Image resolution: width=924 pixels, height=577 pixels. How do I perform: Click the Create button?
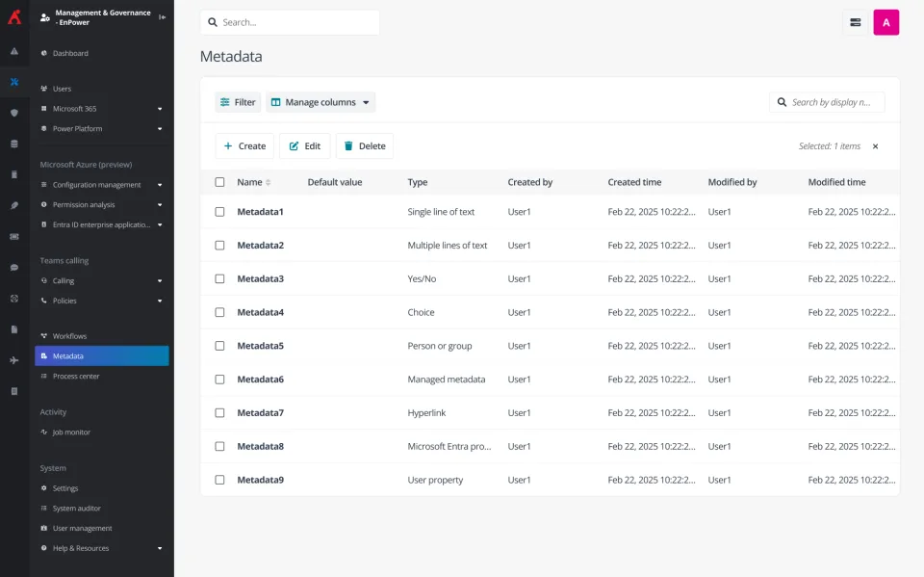(244, 146)
